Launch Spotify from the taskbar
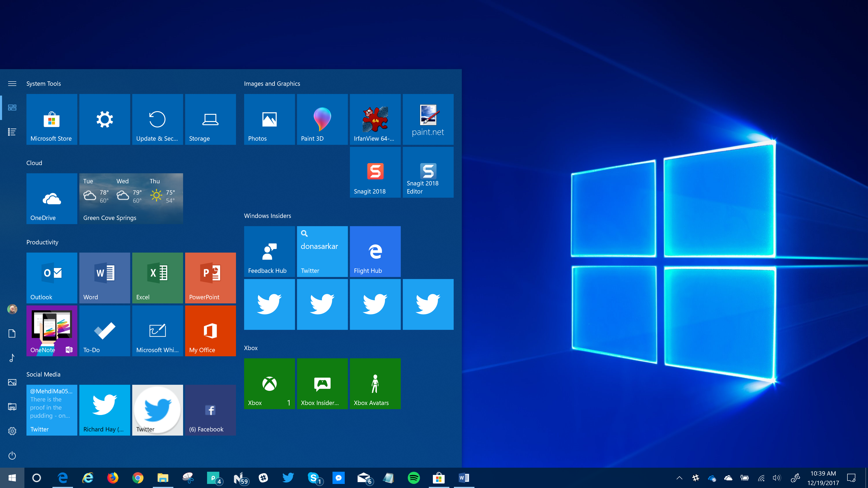Screen dimensions: 868x488 click(413, 478)
